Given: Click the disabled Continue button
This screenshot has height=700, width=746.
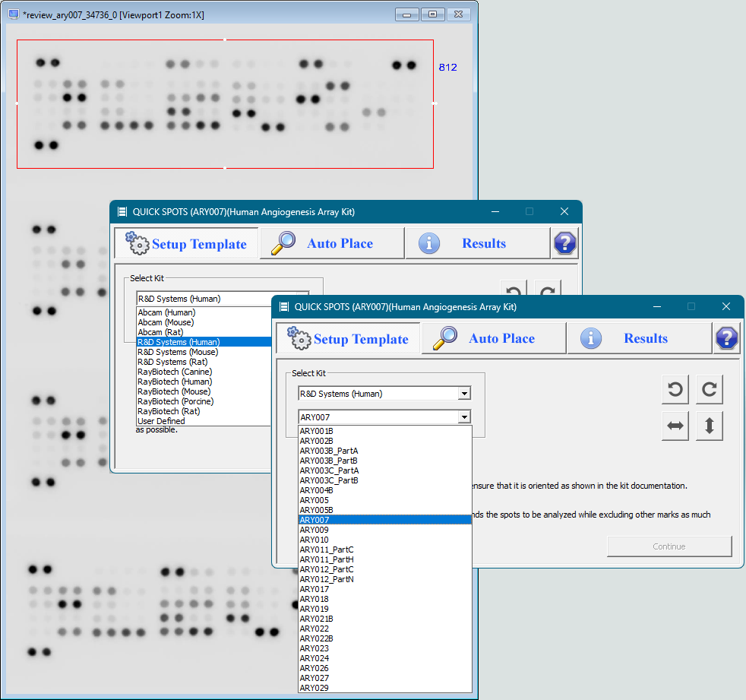Looking at the screenshot, I should pyautogui.click(x=669, y=546).
